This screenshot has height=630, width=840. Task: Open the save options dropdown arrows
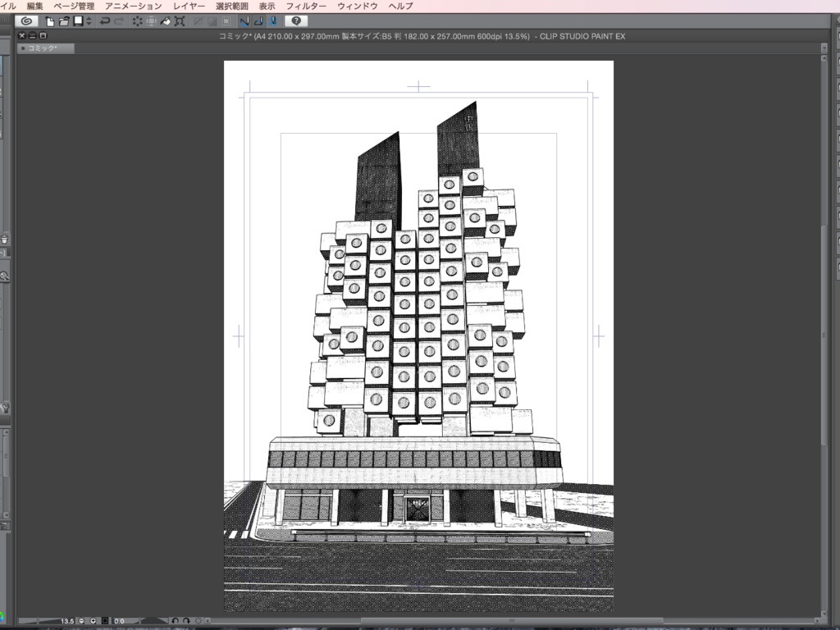[x=89, y=21]
